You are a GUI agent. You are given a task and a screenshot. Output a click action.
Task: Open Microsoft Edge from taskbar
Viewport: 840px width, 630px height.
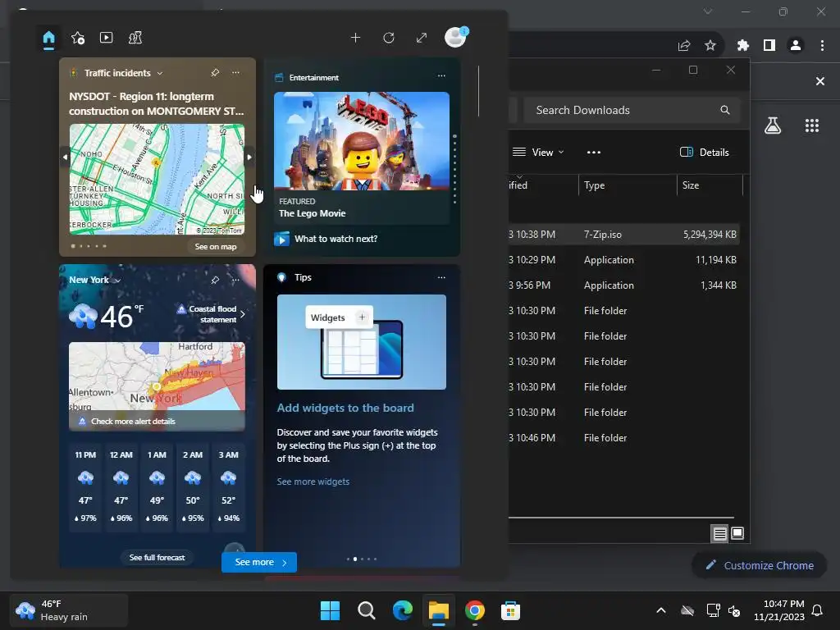[403, 610]
